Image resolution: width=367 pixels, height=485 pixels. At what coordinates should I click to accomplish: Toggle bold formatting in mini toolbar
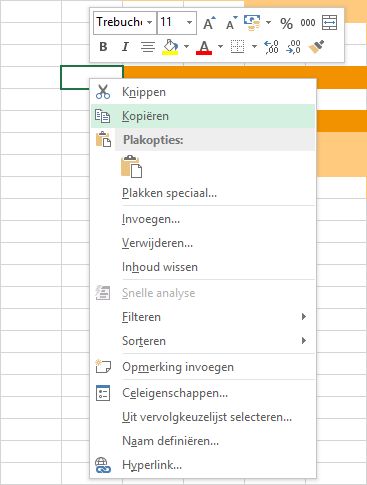[x=103, y=47]
